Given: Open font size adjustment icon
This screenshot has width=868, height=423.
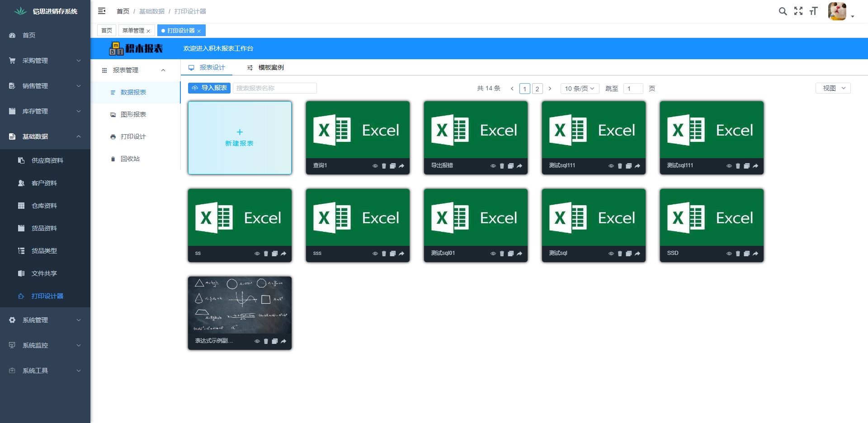Looking at the screenshot, I should pos(814,11).
